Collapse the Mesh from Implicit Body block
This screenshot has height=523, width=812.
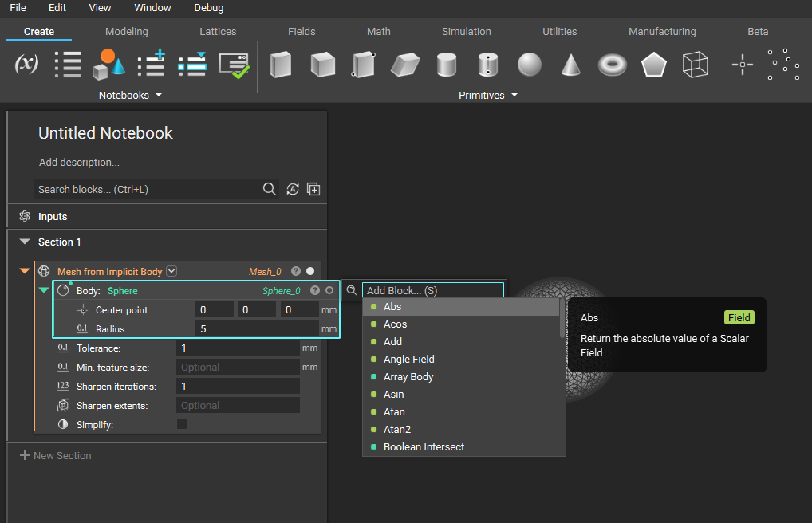point(25,270)
